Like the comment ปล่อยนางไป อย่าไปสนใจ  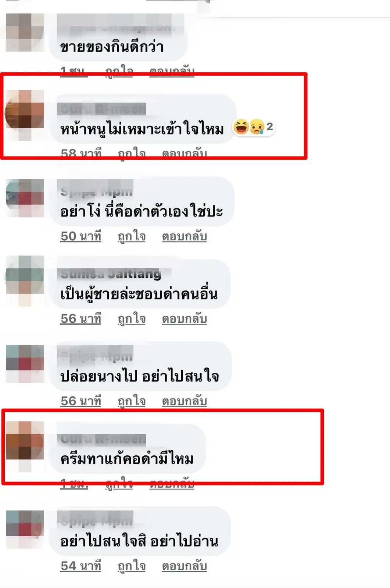pos(132,401)
